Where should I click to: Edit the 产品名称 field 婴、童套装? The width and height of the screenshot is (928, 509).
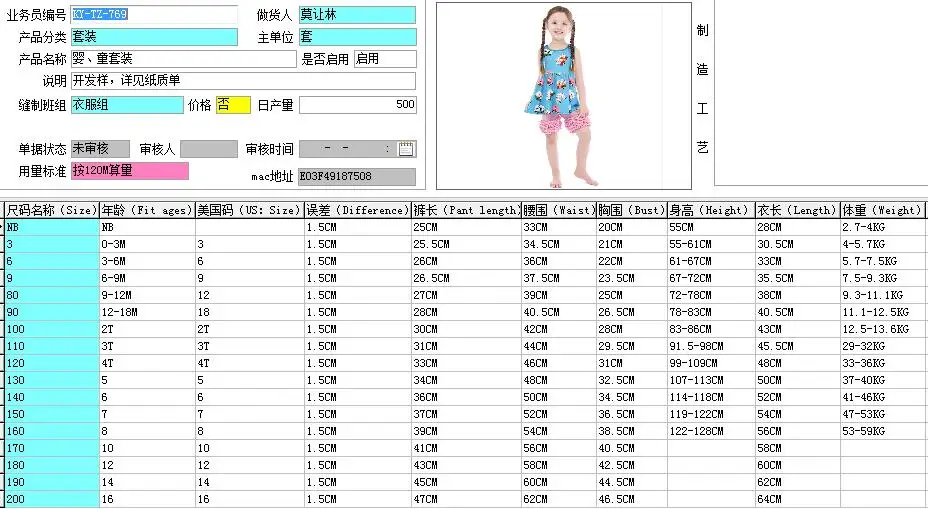point(183,59)
